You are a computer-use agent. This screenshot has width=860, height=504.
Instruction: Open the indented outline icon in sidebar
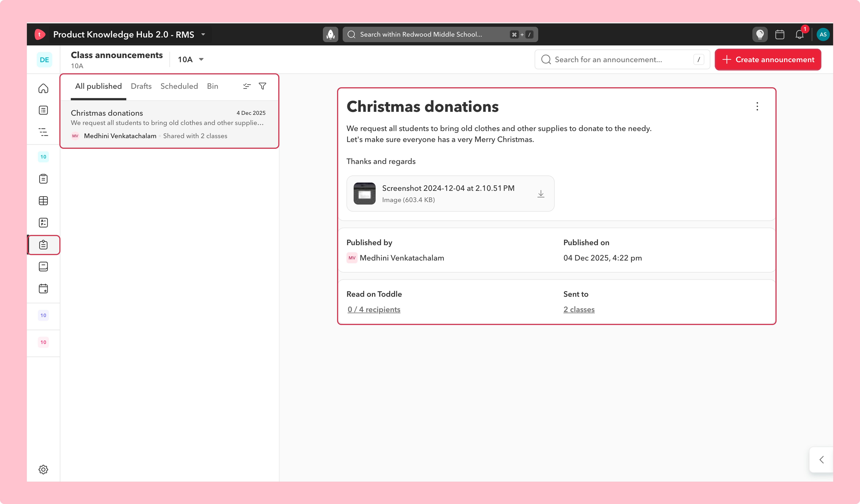(x=43, y=132)
